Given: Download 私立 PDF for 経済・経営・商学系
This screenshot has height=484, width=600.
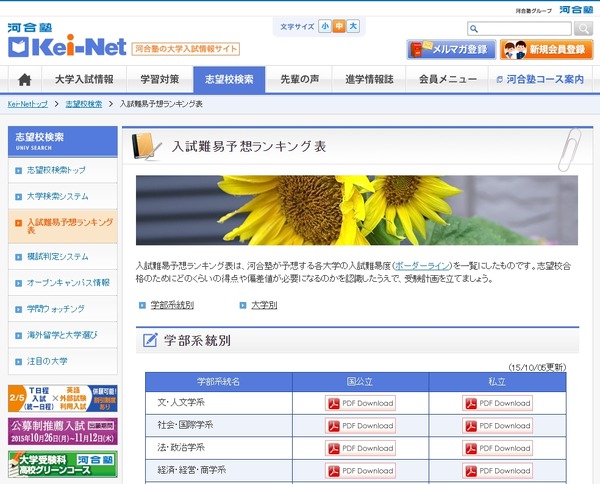Looking at the screenshot, I should click(497, 471).
